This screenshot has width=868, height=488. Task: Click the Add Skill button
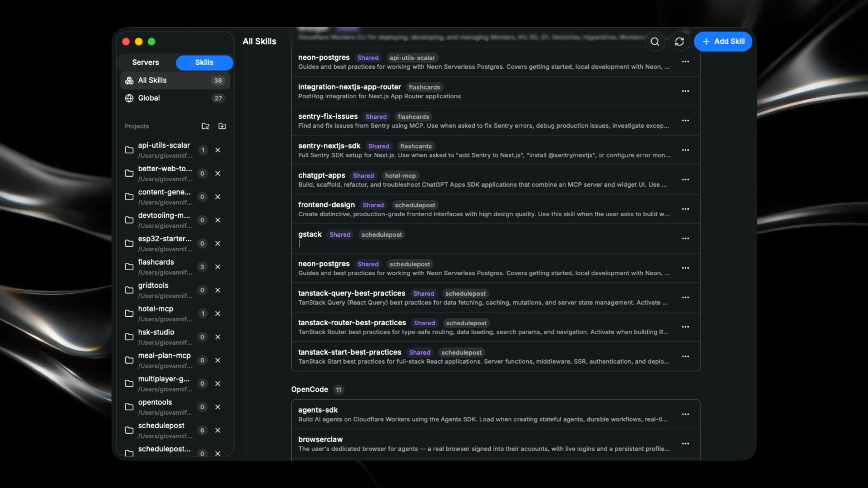(723, 41)
